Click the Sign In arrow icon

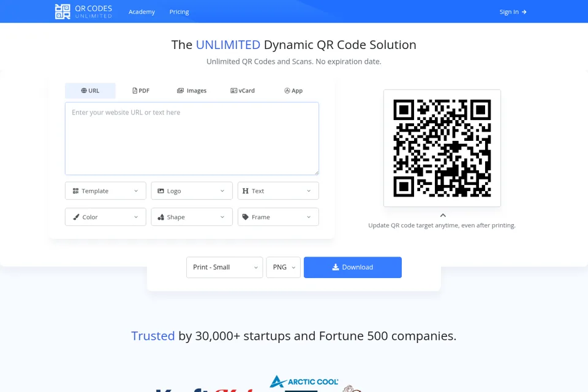tap(524, 12)
